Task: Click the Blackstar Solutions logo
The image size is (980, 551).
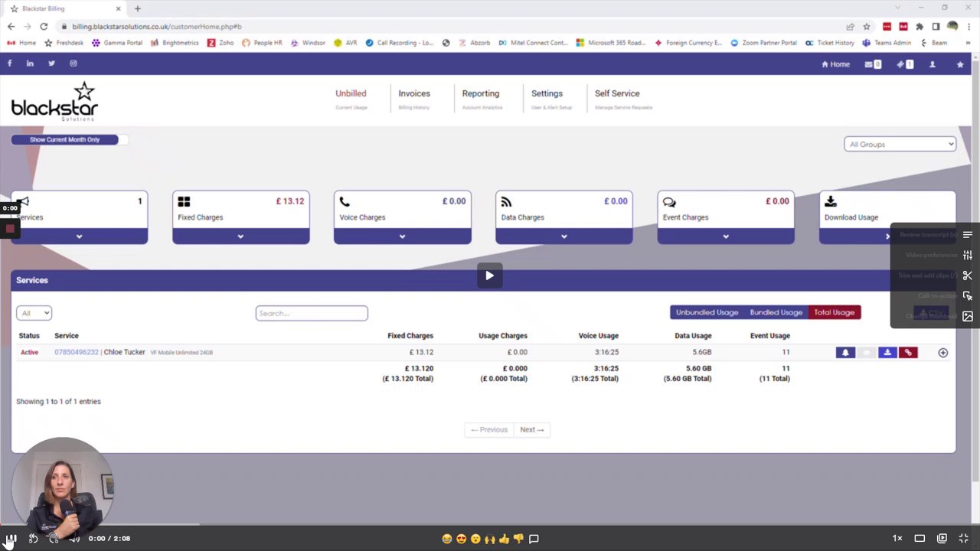Action: point(55,102)
